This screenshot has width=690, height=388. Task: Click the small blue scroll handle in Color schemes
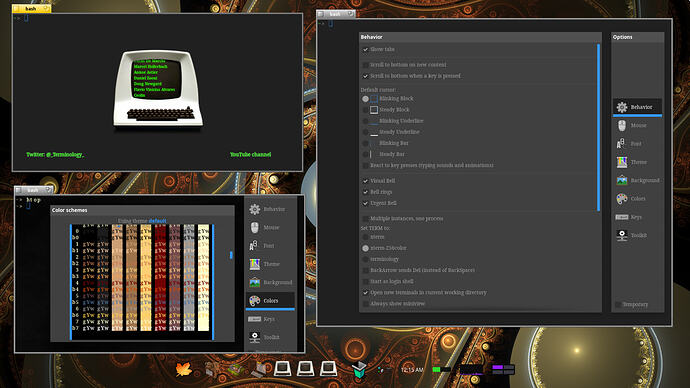coord(231,255)
